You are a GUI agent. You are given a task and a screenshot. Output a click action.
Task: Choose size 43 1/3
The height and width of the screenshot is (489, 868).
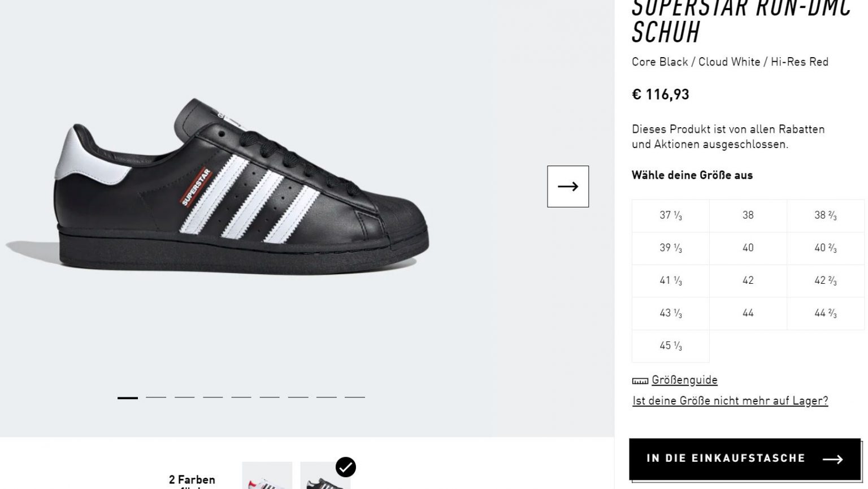(671, 313)
